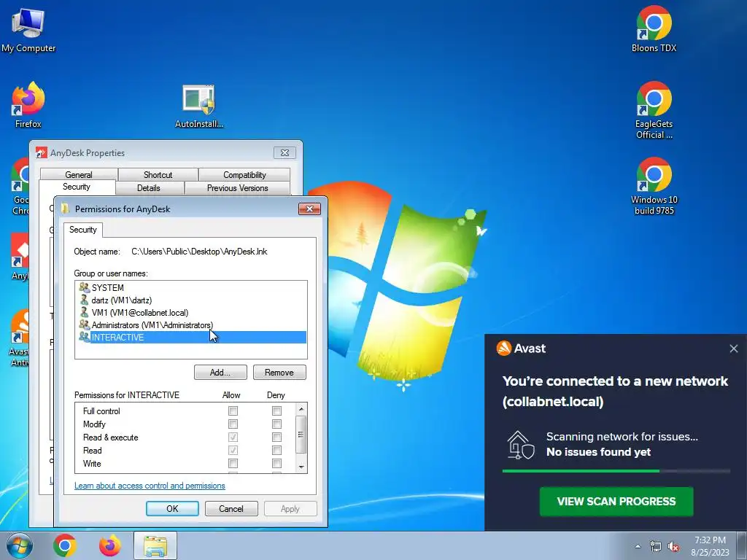
Task: Select the Avast Antivirus desktop icon
Action: tap(20, 338)
